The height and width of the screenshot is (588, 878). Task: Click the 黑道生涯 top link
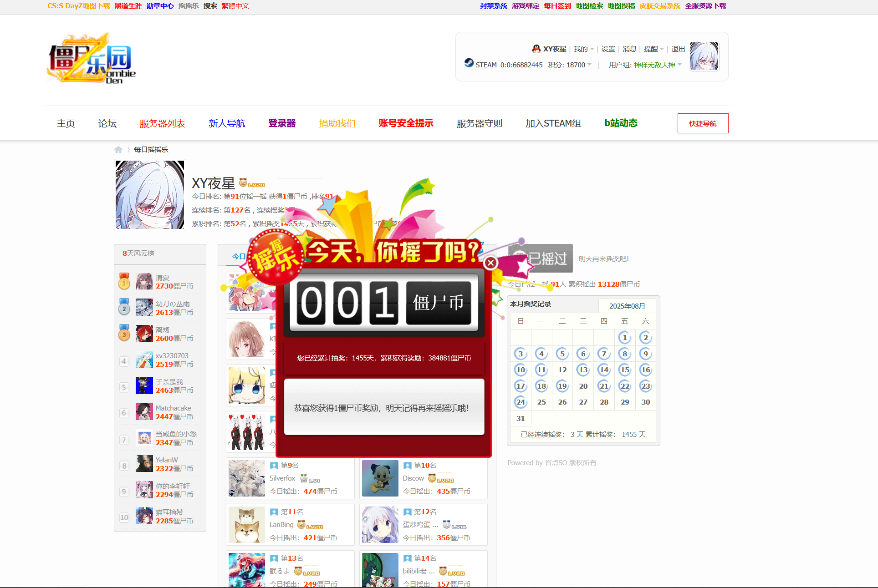128,6
